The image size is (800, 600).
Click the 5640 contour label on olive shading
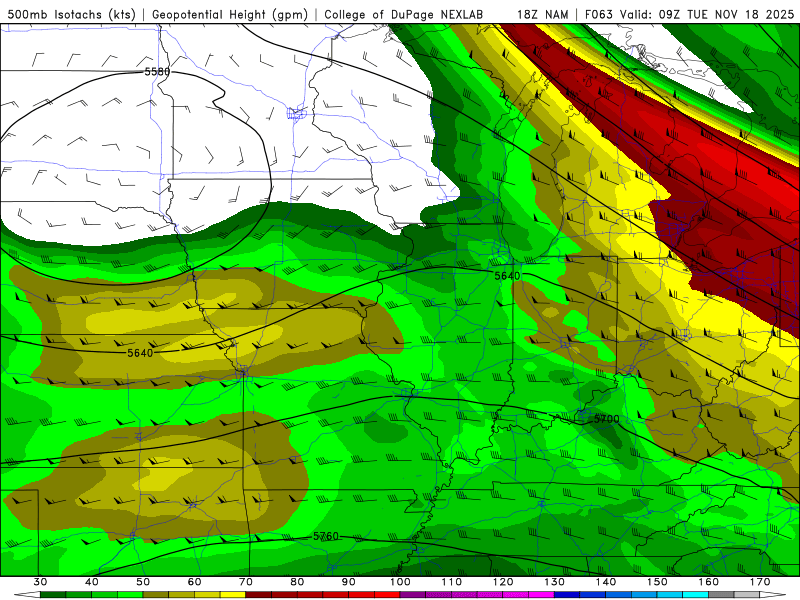[140, 353]
